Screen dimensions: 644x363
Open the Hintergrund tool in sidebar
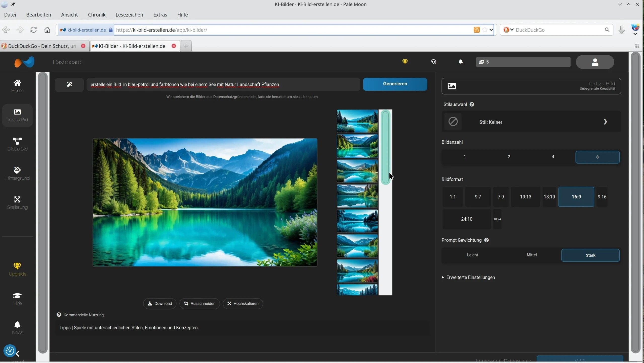(17, 173)
